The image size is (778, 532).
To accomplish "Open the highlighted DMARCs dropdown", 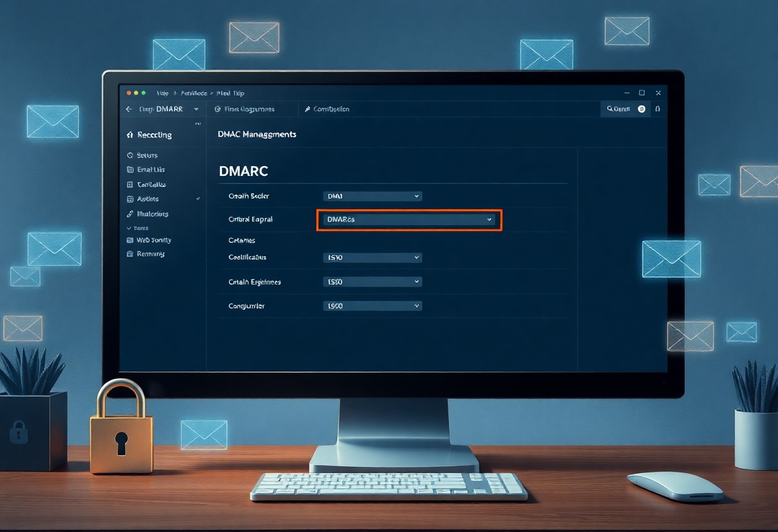I will pos(409,219).
